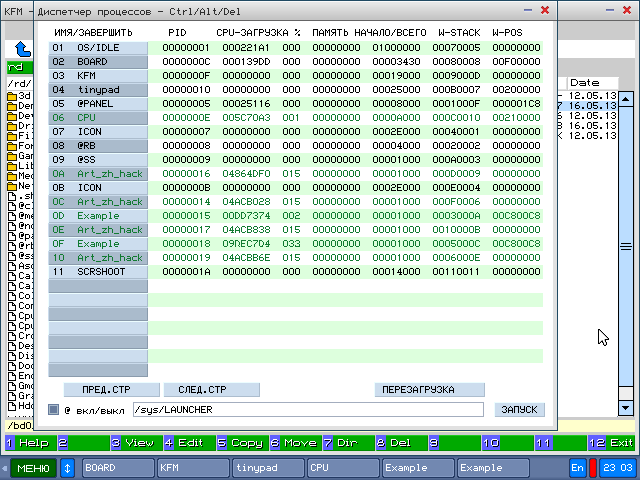640x480 pixels.
Task: Switch to the BOARD taskbar window
Action: coord(117,467)
